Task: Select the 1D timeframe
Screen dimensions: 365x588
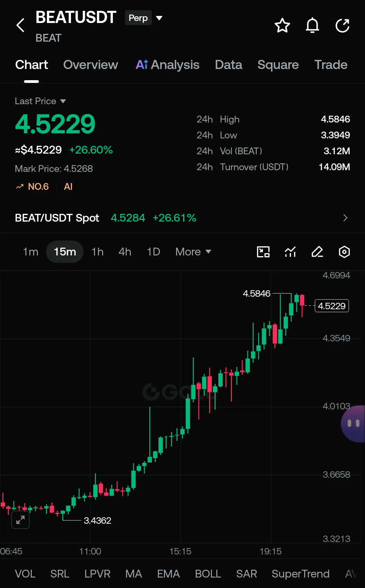Action: 153,252
